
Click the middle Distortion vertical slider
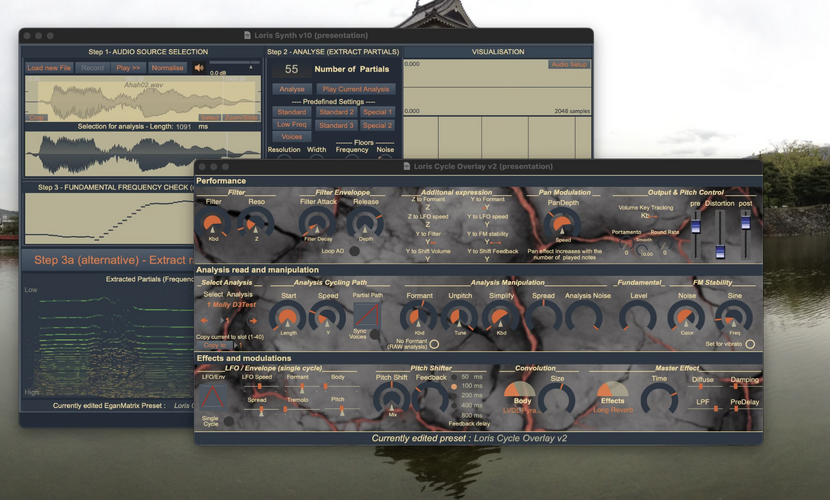point(720,233)
